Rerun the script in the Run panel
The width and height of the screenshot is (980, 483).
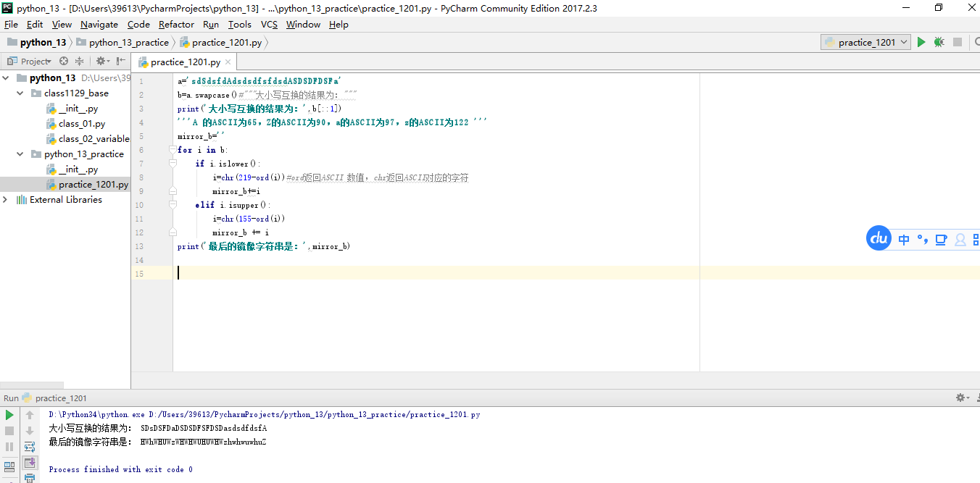click(9, 415)
